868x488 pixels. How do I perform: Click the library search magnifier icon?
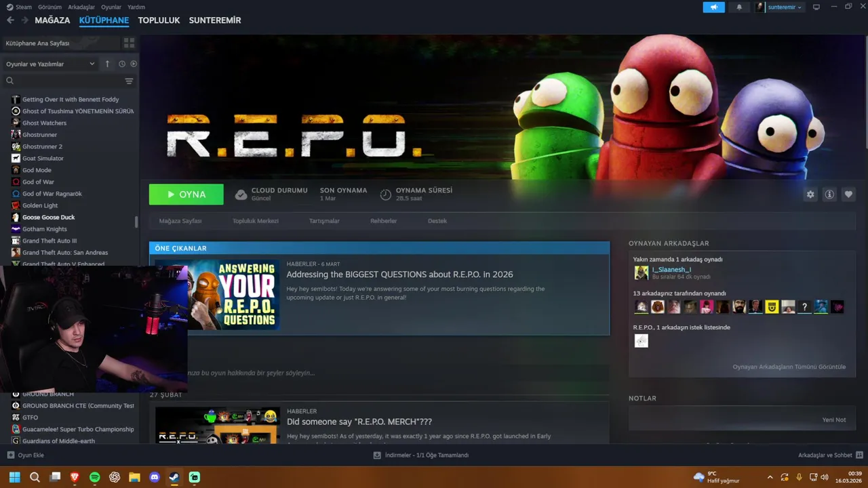pyautogui.click(x=9, y=81)
